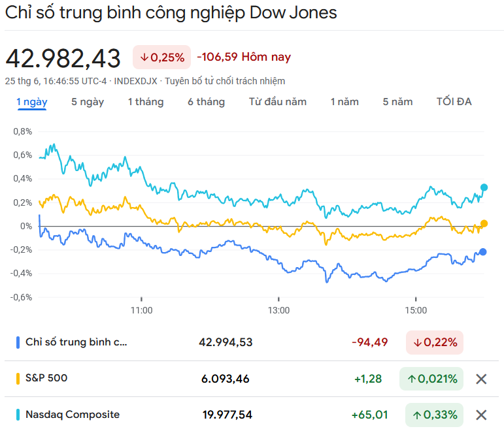This screenshot has height=431, width=504.
Task: Click the green 0,33% Nasdaq change badge
Action: pos(431,415)
